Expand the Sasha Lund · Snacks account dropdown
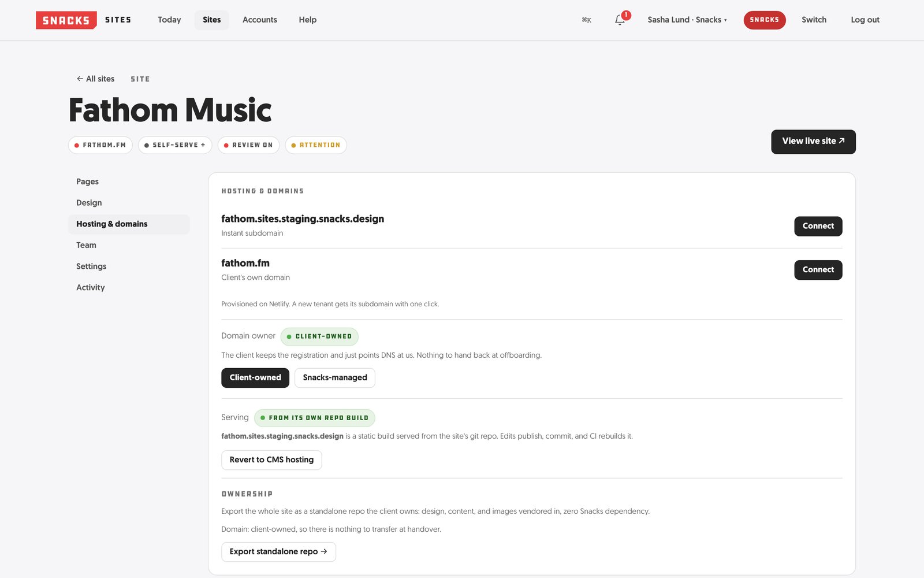924x578 pixels. pos(687,20)
